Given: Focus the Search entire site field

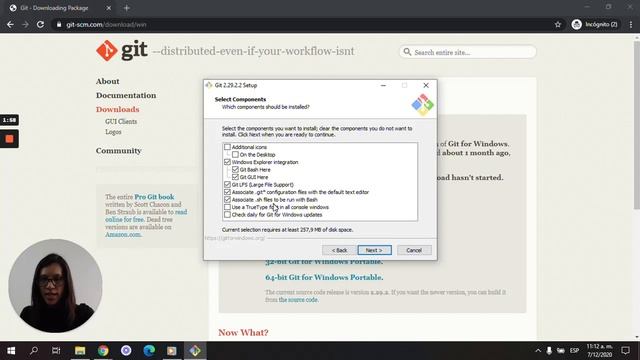Looking at the screenshot, I should point(468,52).
